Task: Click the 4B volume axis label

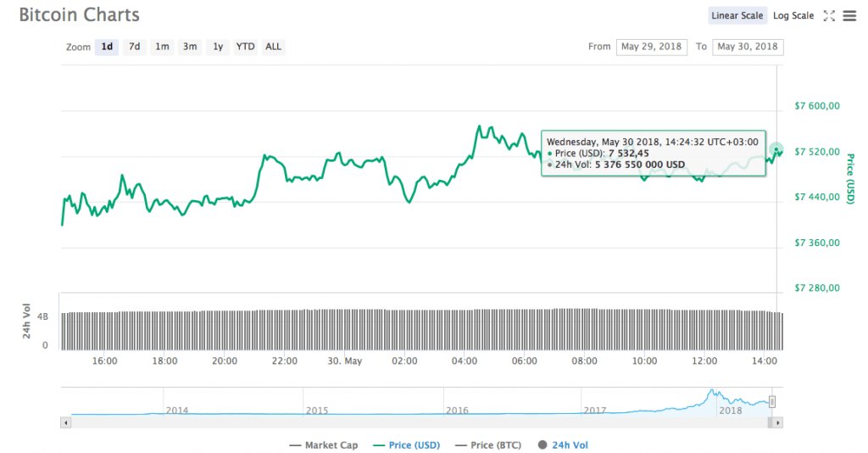Action: point(42,316)
